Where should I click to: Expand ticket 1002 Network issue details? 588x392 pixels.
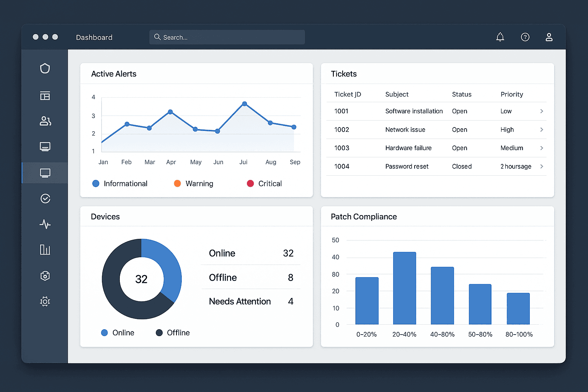[542, 129]
